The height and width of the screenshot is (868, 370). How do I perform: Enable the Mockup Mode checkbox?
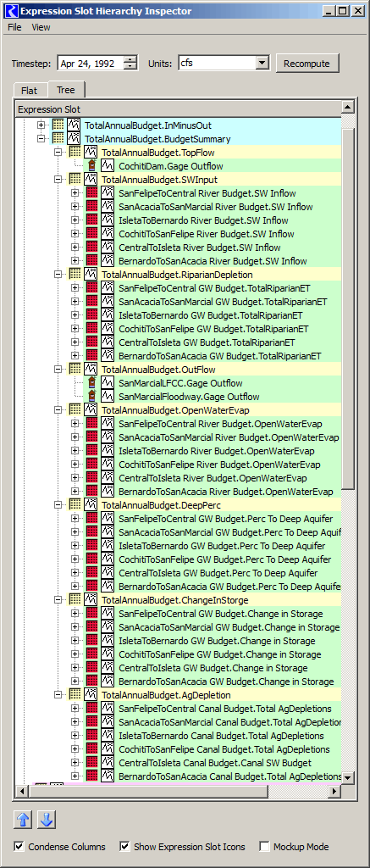coord(265,847)
